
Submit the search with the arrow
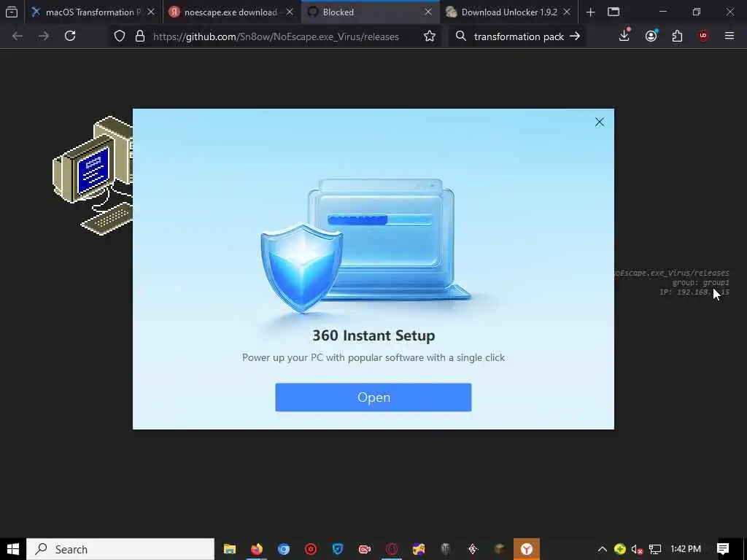[575, 36]
